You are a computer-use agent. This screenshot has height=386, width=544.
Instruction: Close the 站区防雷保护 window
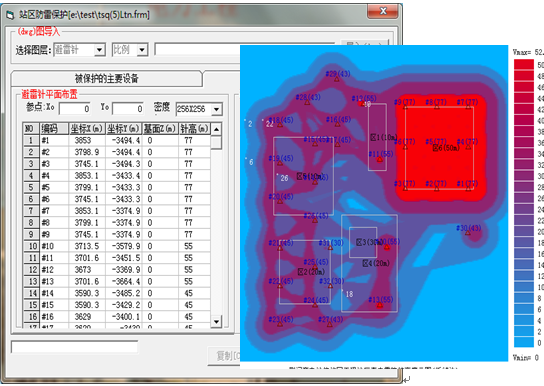(x=383, y=11)
